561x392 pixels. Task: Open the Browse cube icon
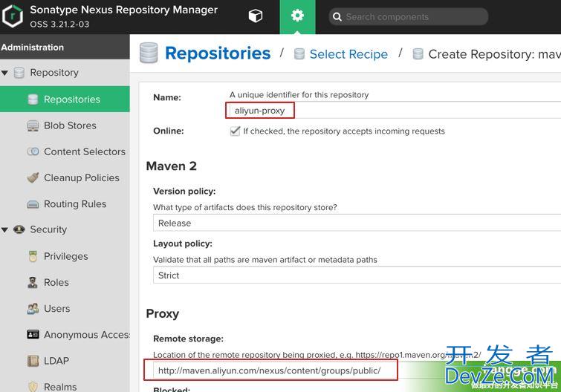[x=256, y=16]
